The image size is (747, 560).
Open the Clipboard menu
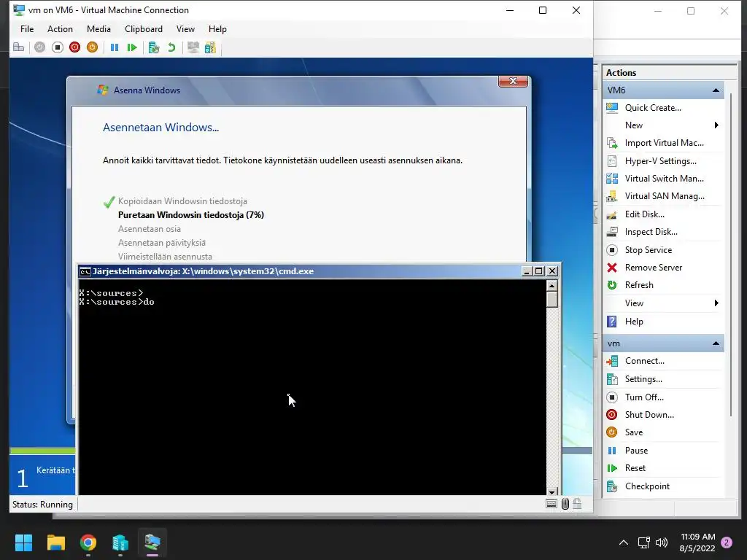(x=144, y=29)
